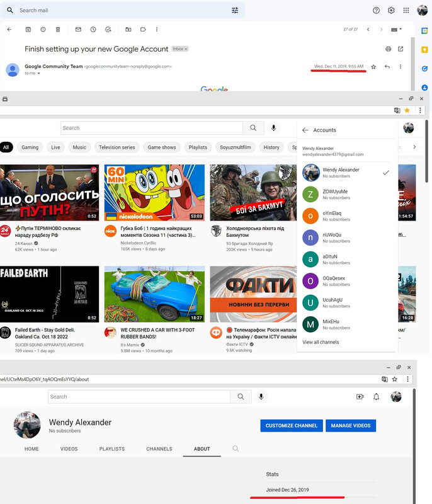Viewport: 432px width, 504px height.
Task: Archive the email in Gmail toolbar
Action: click(28, 29)
